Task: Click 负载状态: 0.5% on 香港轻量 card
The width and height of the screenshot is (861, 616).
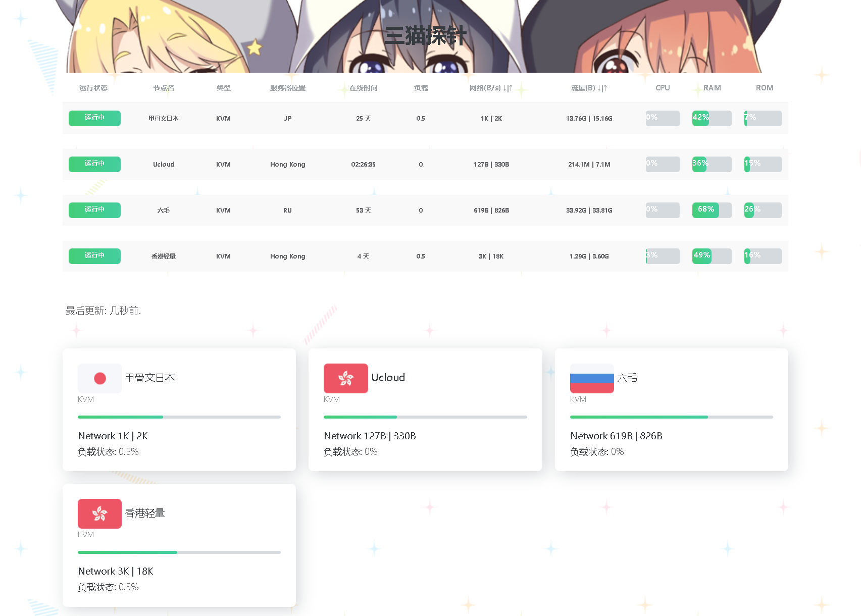Action: pos(108,587)
